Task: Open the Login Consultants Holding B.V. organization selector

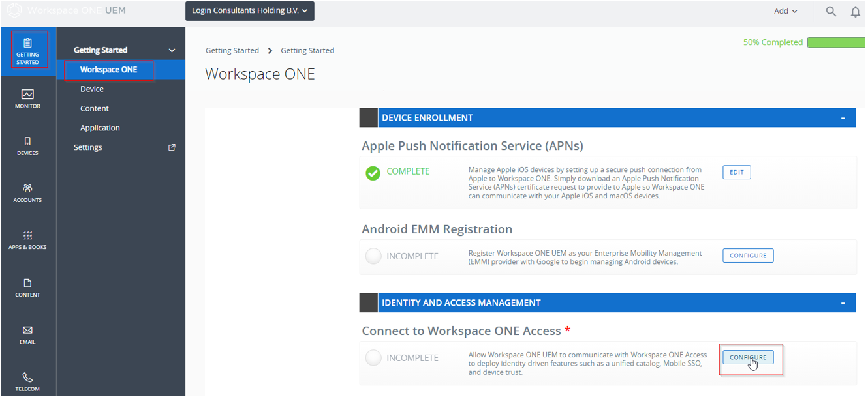Action: 250,11
